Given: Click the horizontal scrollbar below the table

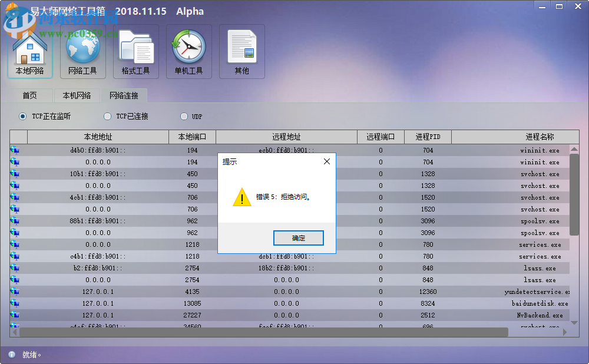Looking at the screenshot, I should (259, 332).
